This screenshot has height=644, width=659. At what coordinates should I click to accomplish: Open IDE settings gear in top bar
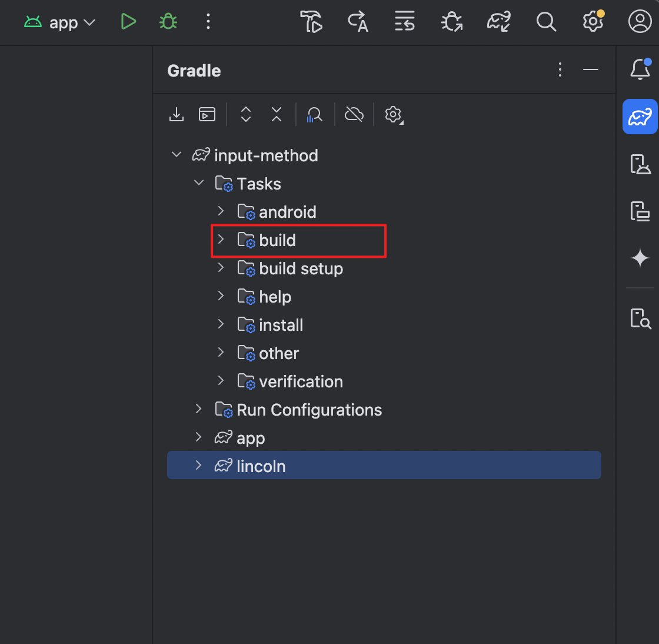coord(593,21)
